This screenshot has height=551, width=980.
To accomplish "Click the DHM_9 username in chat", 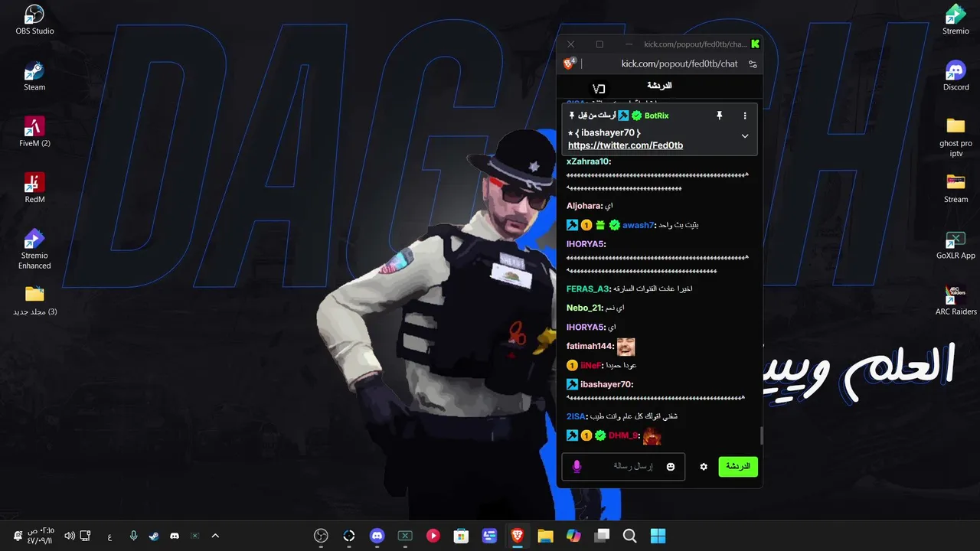I will [x=623, y=435].
